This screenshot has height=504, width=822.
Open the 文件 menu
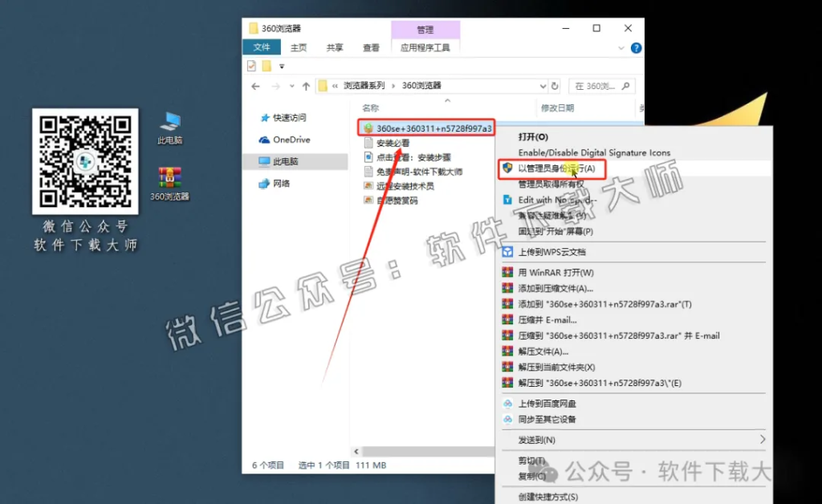click(262, 47)
